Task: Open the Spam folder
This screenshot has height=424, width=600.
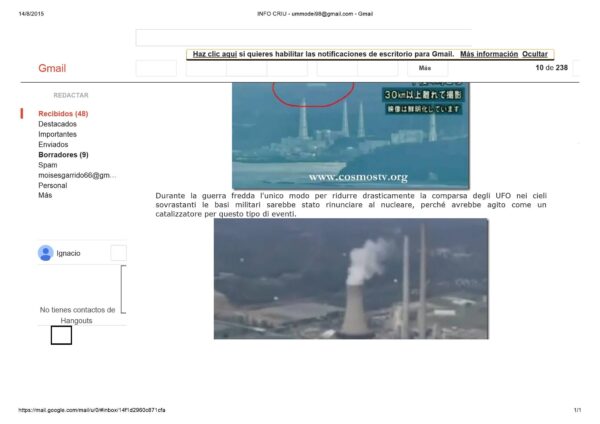Action: 48,165
